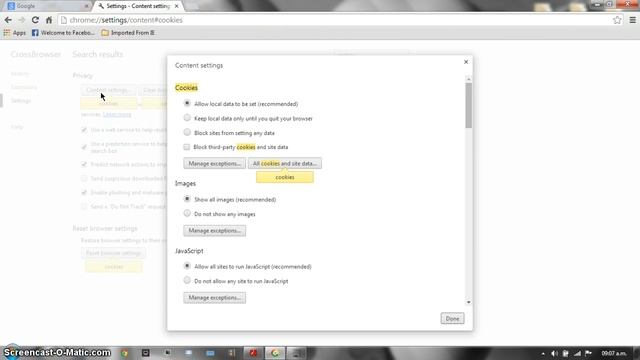
Task: Open Manage exceptions under Images
Action: [x=214, y=231]
